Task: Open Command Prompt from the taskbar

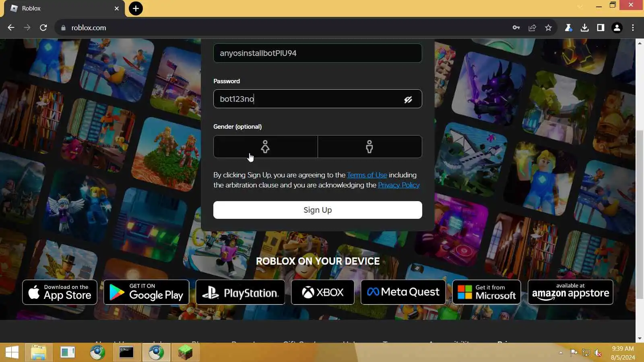Action: [126, 353]
